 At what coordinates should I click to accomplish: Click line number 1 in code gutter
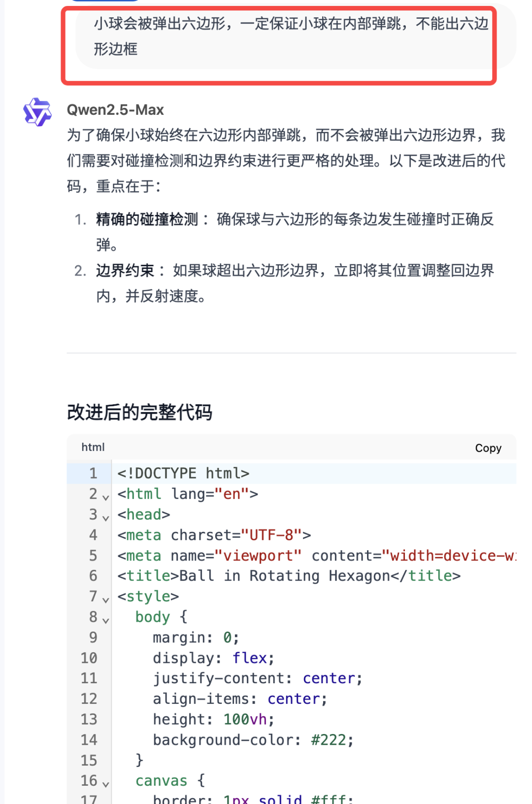tap(93, 473)
